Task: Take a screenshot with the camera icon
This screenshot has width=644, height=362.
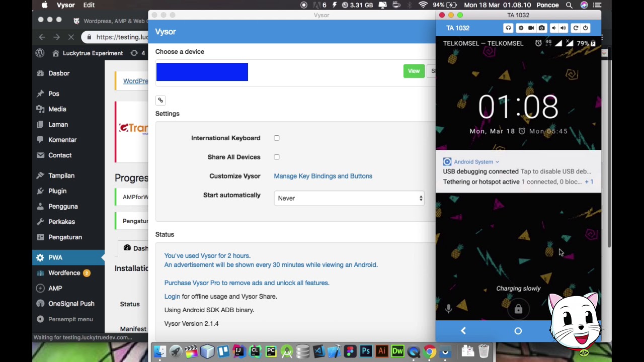Action: [x=542, y=28]
